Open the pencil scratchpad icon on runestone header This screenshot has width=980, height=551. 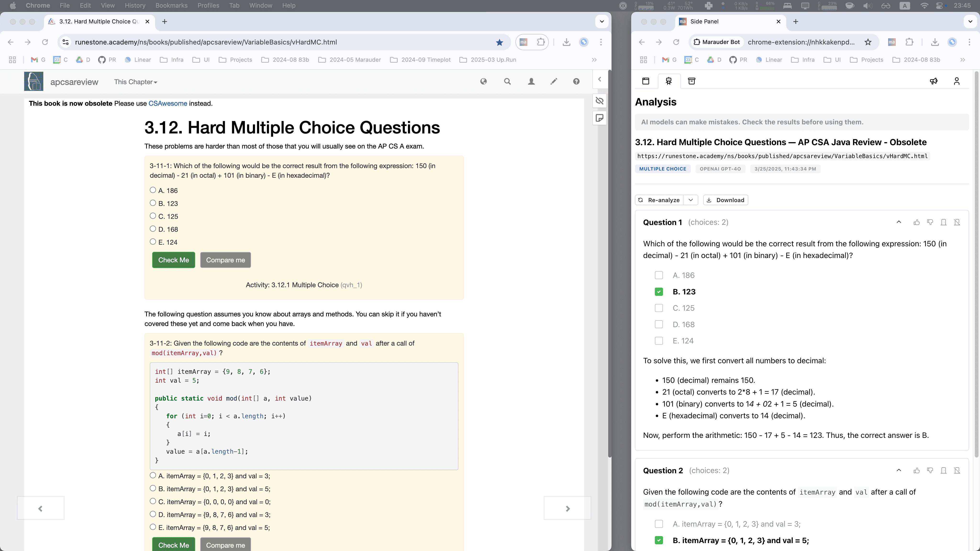554,81
